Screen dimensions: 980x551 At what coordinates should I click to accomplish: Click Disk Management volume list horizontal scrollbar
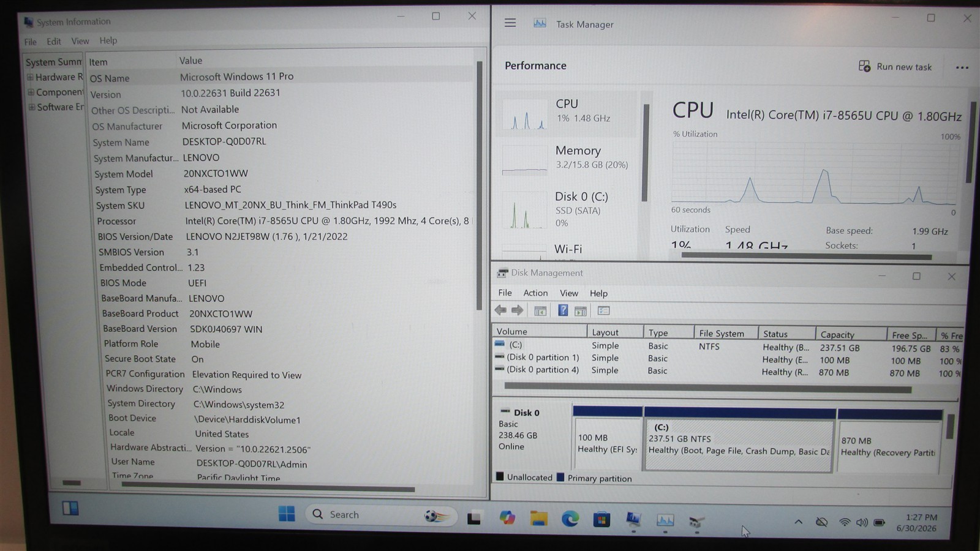click(707, 388)
